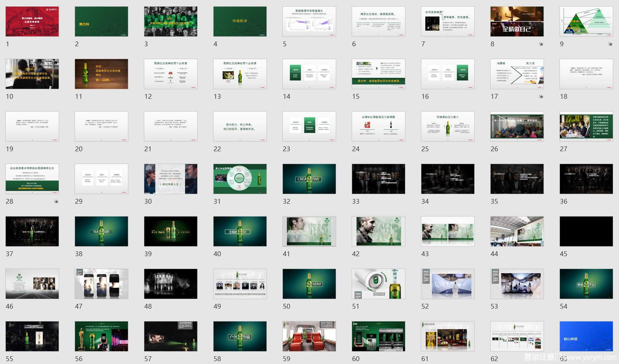619x364 pixels.
Task: Select slide 37 with bottle among men
Action: [32, 231]
